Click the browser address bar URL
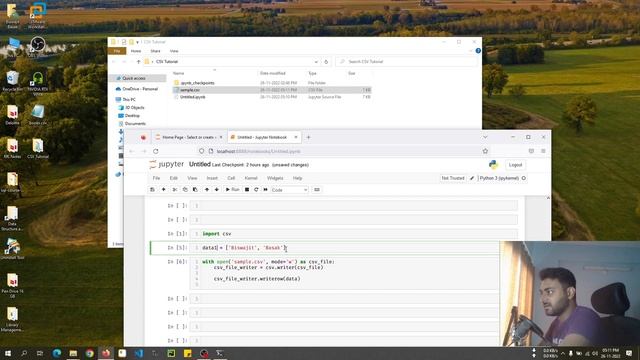The width and height of the screenshot is (640, 360). 258,151
